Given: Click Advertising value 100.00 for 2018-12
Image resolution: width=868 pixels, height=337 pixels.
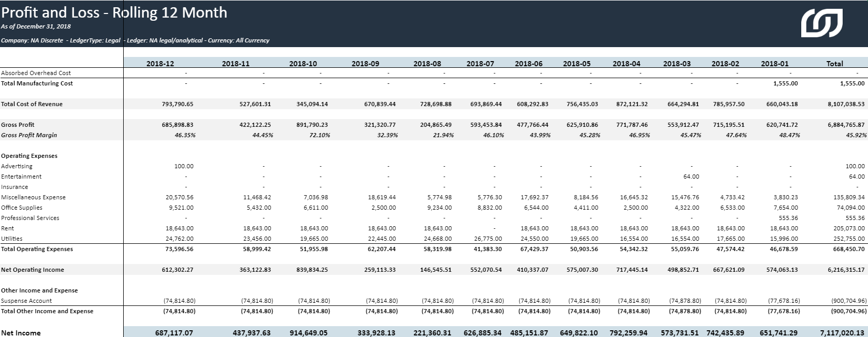Looking at the screenshot, I should (x=184, y=166).
